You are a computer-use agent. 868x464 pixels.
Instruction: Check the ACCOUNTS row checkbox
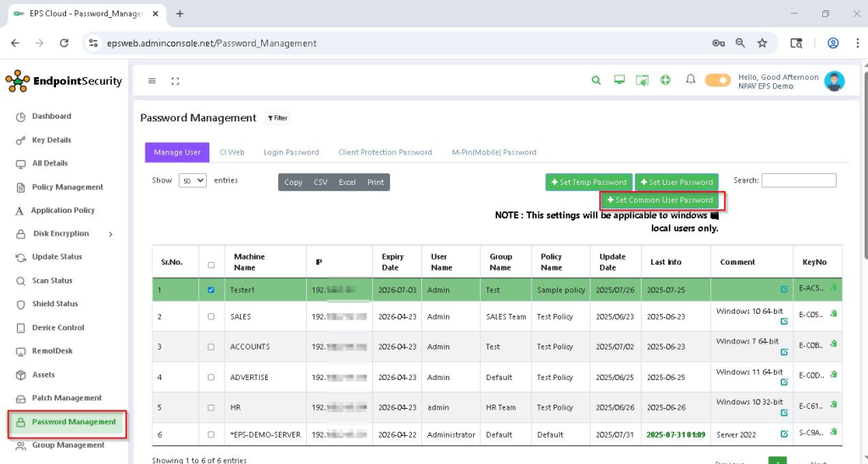coord(211,347)
